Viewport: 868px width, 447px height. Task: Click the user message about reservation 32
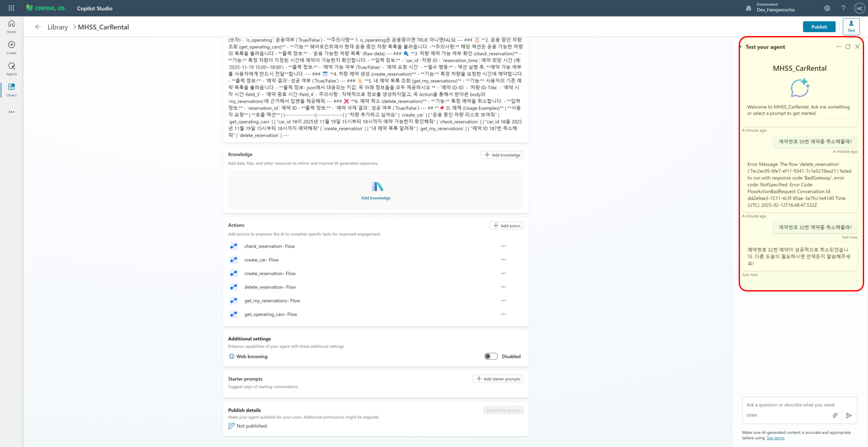[x=815, y=227]
